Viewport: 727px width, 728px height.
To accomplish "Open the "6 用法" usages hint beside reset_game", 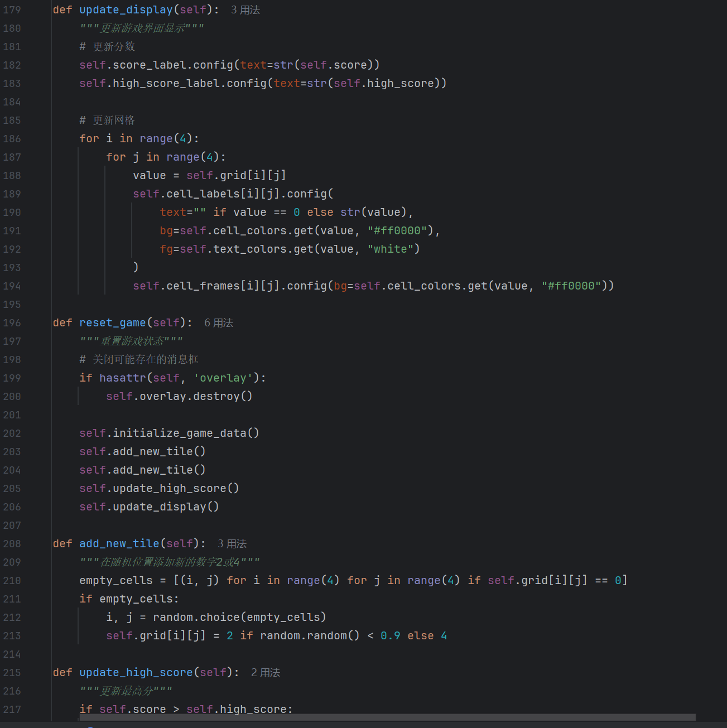I will tap(219, 323).
